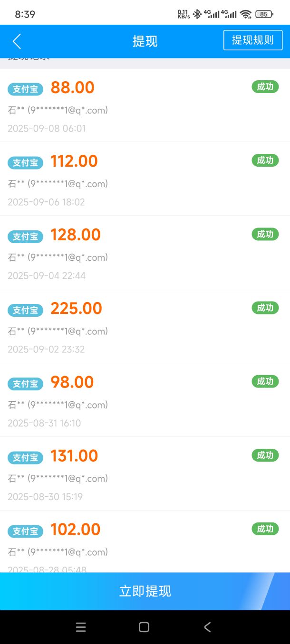
Task: Tap the 支付宝 badge beside 88.00
Action: point(25,89)
